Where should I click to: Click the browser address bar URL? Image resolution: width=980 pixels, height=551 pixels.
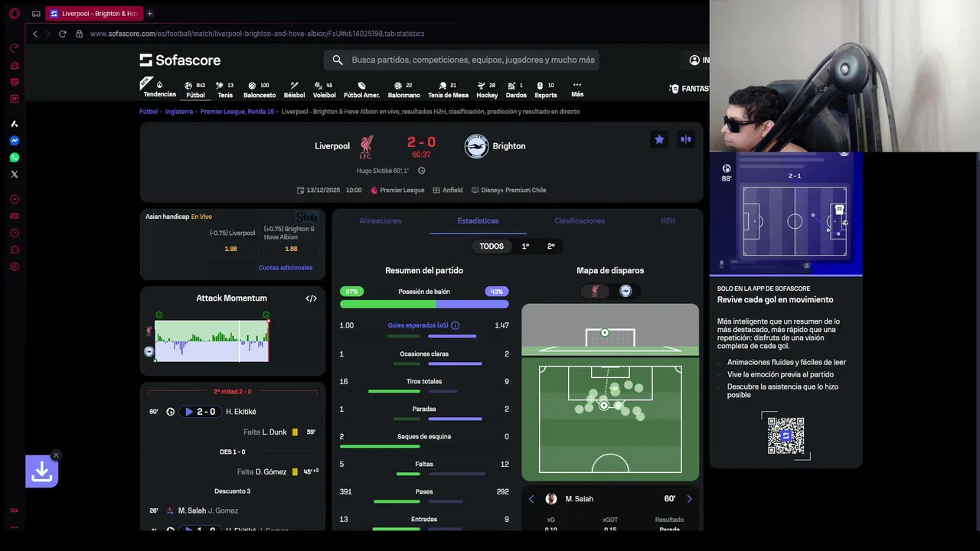pos(257,34)
